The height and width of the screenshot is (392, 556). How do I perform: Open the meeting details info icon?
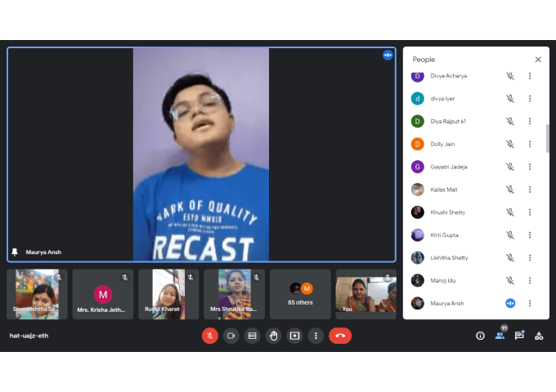[480, 336]
